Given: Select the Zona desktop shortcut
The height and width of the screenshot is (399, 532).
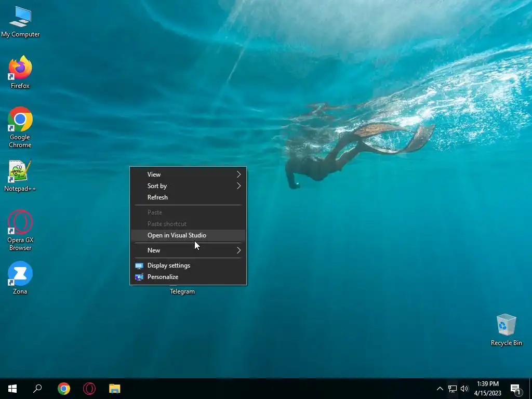Looking at the screenshot, I should click(20, 278).
